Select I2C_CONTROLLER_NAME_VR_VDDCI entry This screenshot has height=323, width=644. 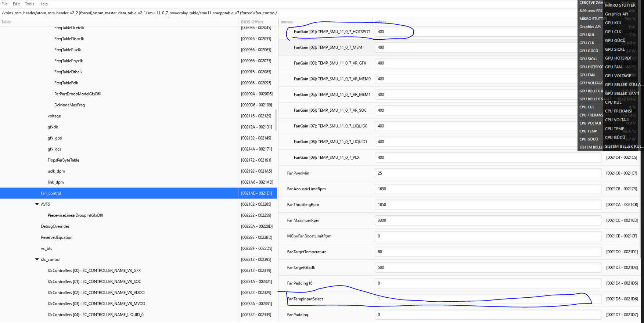click(96, 293)
